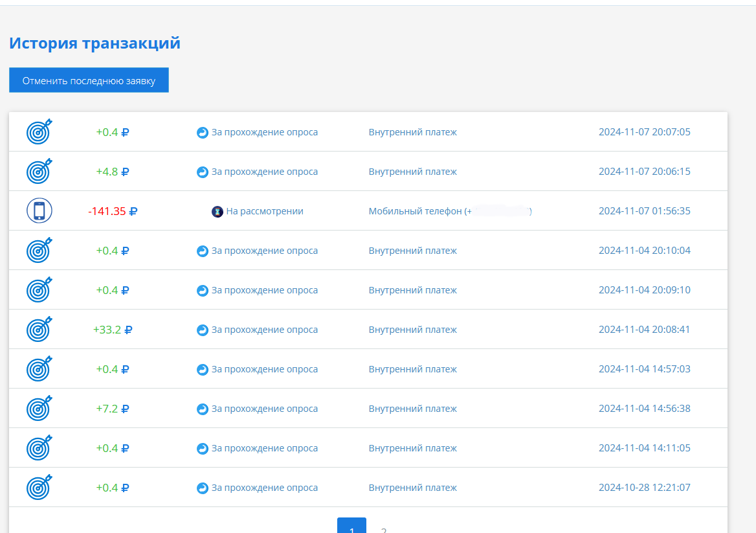Click timestamp '2024-11-07 20:07:05'
Screen dimensions: 756x533
(644, 131)
